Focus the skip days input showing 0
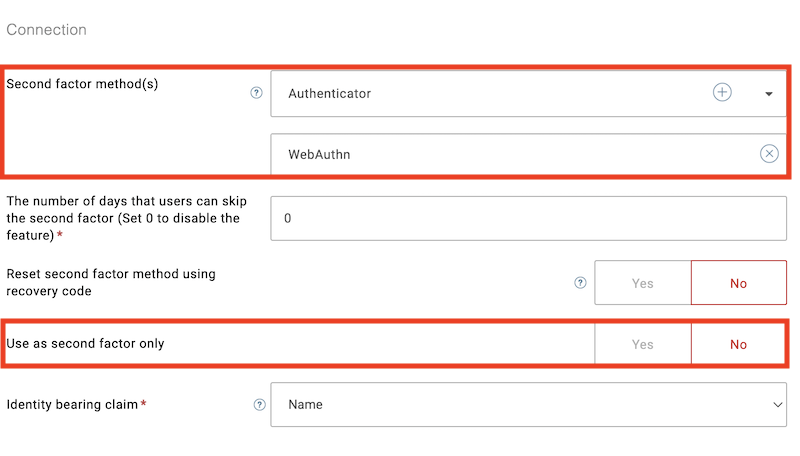 (529, 218)
